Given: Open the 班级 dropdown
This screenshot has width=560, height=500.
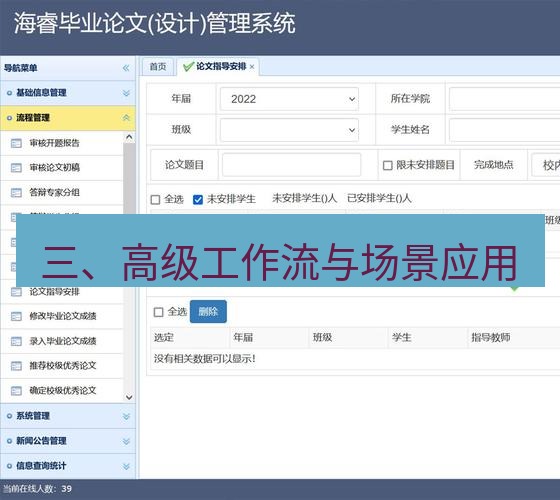Looking at the screenshot, I should tap(289, 130).
